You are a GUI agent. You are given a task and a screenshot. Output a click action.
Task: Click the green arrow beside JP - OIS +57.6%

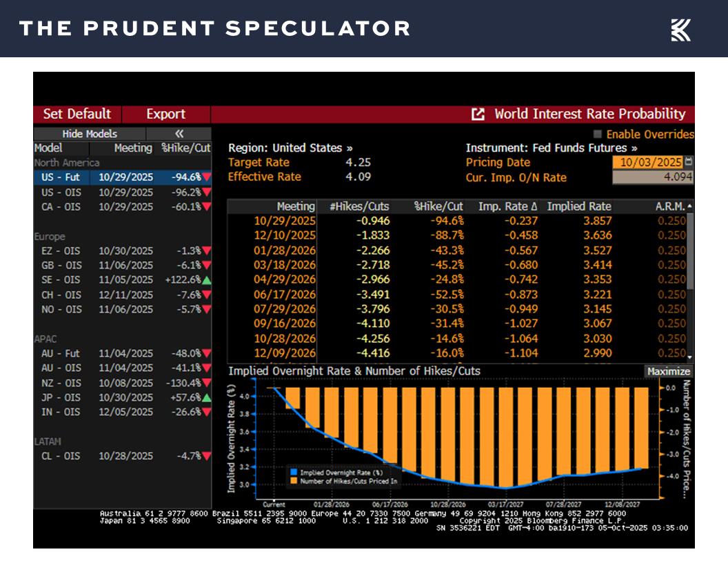click(205, 397)
